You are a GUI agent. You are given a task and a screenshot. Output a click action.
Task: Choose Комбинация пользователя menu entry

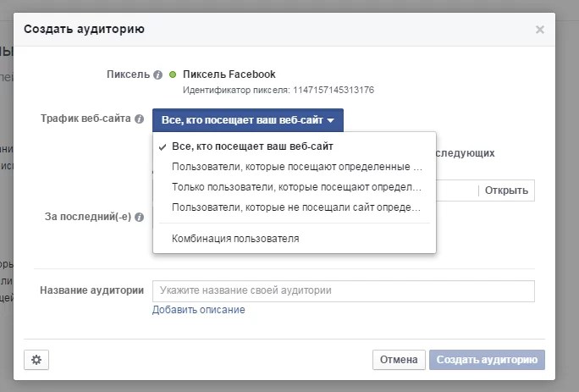pyautogui.click(x=235, y=239)
